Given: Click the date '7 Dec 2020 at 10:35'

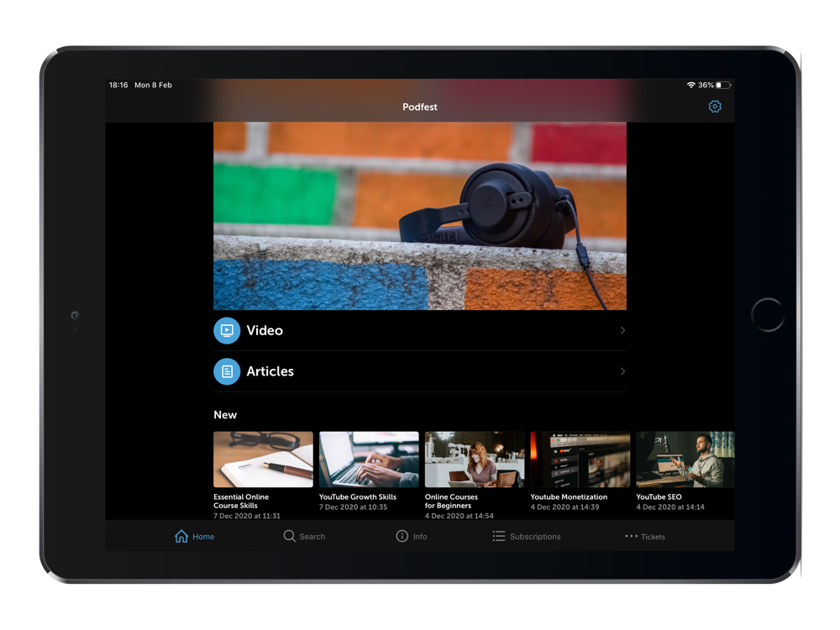Looking at the screenshot, I should (353, 507).
